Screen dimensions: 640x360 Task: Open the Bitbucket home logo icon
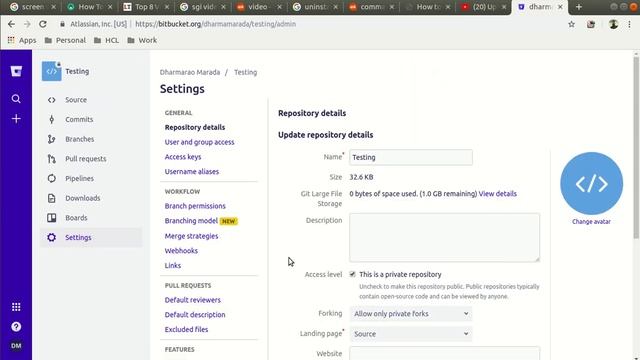[x=16, y=71]
